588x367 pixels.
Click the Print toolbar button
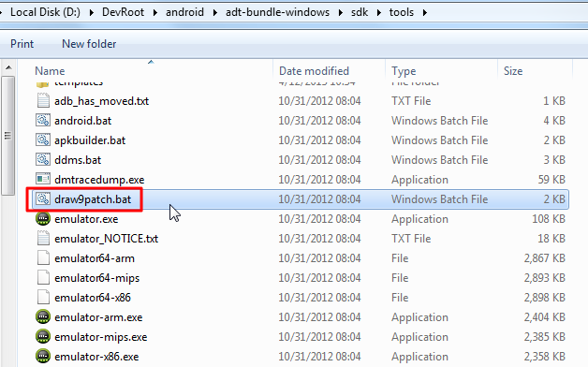click(x=22, y=44)
